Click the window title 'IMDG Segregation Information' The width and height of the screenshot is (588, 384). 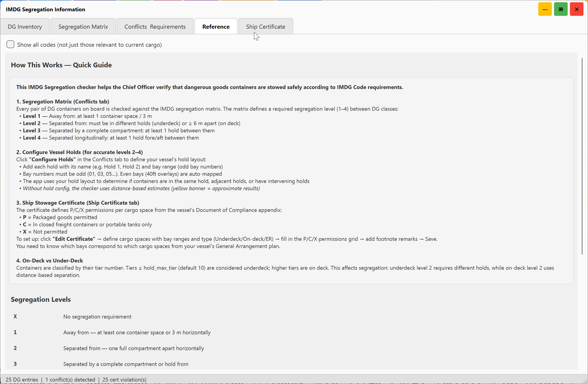45,9
